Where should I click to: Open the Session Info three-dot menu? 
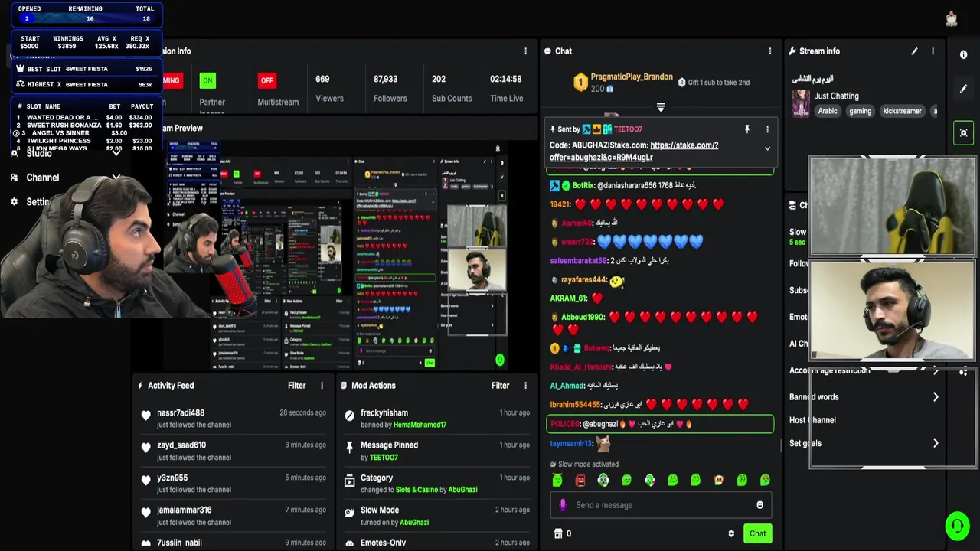pyautogui.click(x=525, y=51)
